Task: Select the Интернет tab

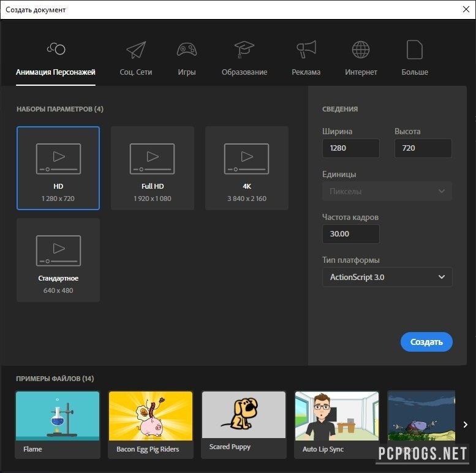Action: tap(361, 72)
